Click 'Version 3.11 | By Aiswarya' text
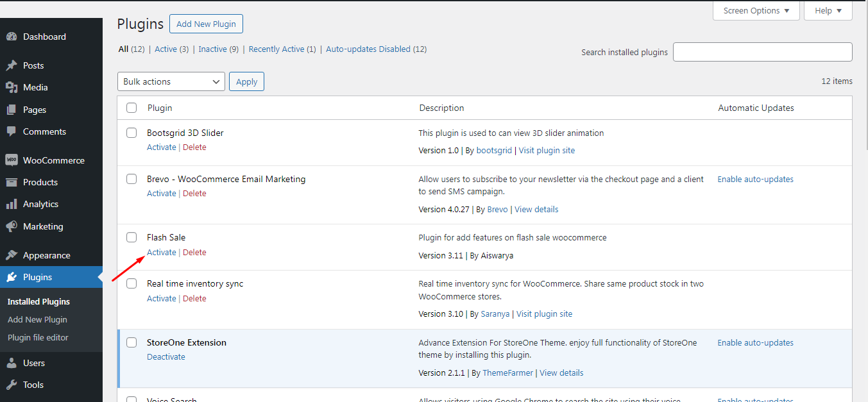Image resolution: width=868 pixels, height=402 pixels. 466,256
